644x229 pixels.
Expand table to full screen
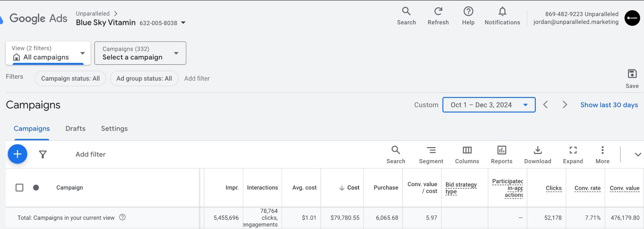tap(573, 150)
